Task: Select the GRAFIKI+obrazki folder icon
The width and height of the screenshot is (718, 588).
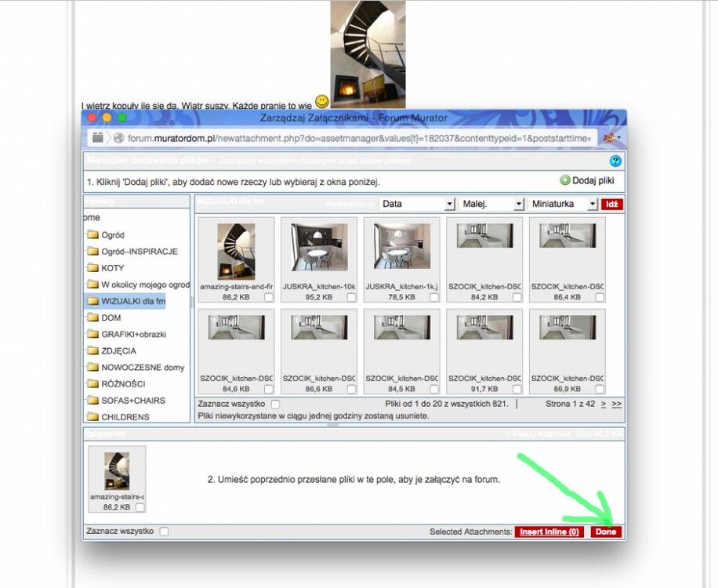Action: click(x=92, y=334)
